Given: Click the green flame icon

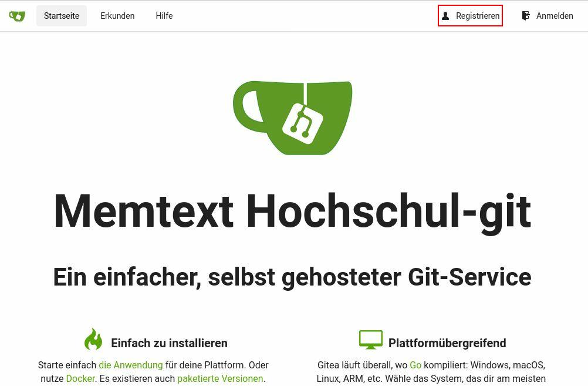Looking at the screenshot, I should pos(93,340).
